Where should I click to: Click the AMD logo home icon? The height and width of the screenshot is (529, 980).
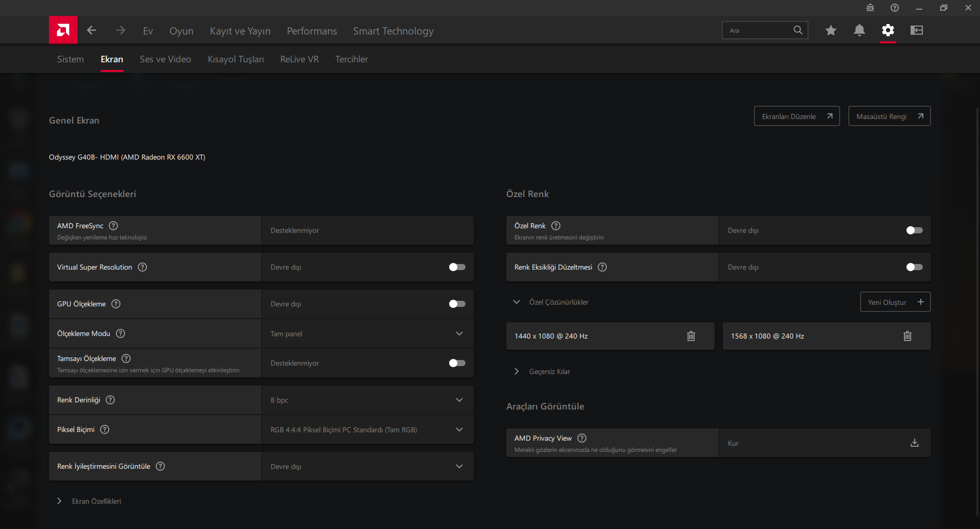(63, 30)
